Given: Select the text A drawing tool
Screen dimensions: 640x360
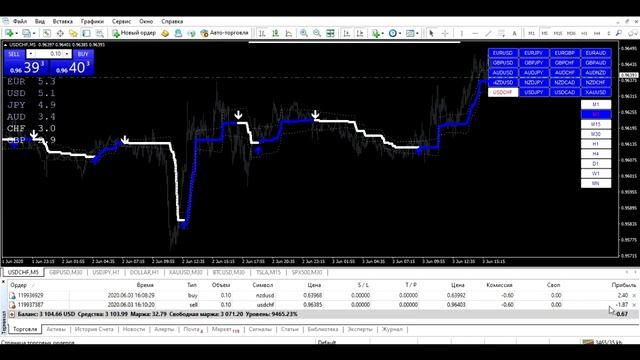Looking at the screenshot, I should [514, 33].
